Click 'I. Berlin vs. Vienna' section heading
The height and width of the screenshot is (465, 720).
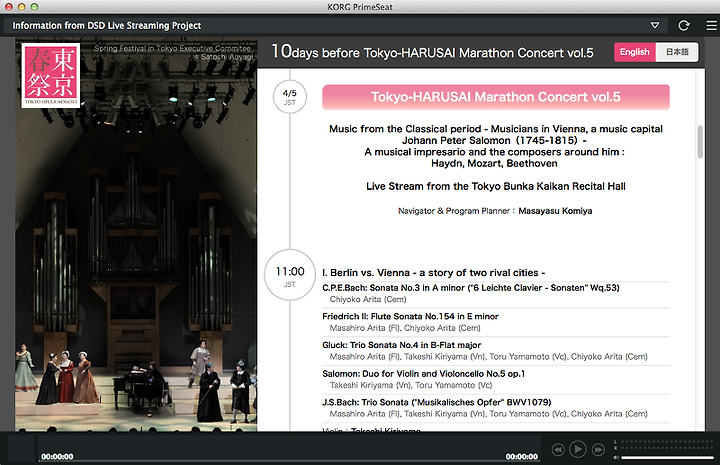pyautogui.click(x=433, y=273)
